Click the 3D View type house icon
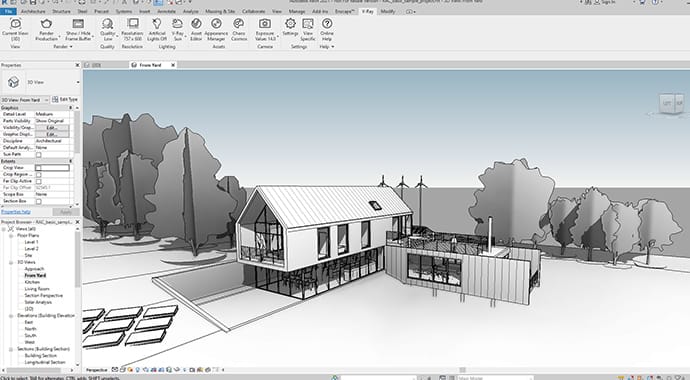The width and height of the screenshot is (690, 380). [x=14, y=82]
